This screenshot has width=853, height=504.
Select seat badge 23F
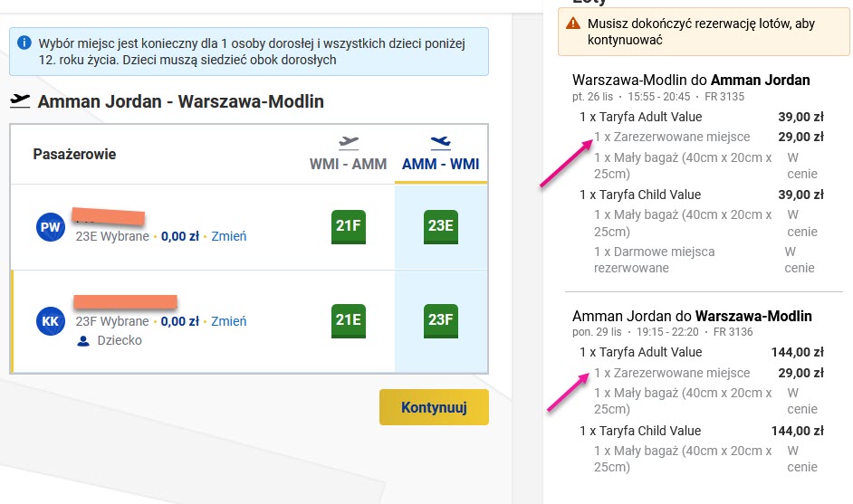[441, 321]
